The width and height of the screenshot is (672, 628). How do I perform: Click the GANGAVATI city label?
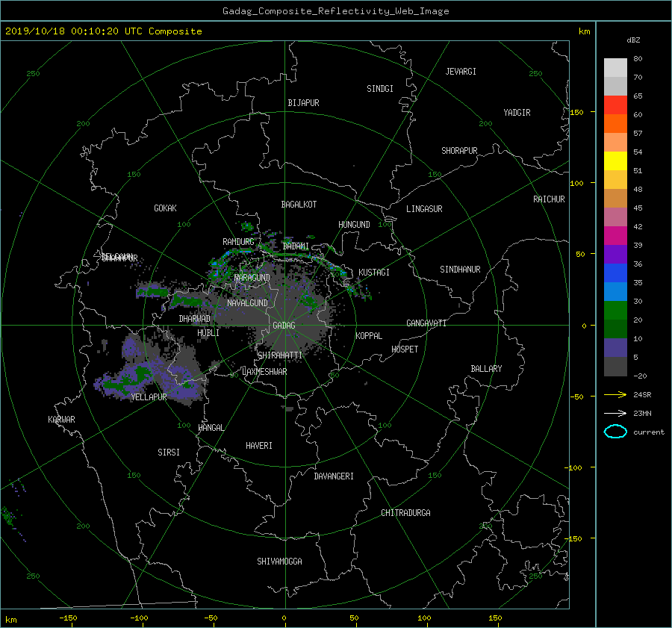tap(426, 323)
